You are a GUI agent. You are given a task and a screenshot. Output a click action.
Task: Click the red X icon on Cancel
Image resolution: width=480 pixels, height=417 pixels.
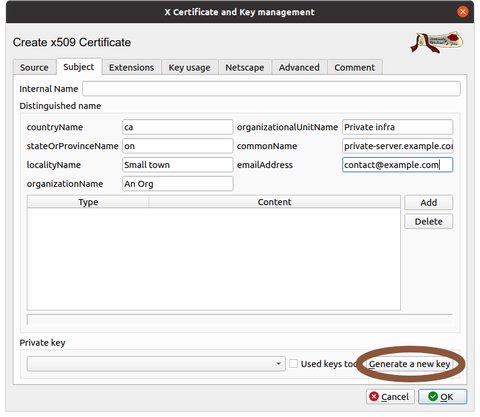point(374,396)
